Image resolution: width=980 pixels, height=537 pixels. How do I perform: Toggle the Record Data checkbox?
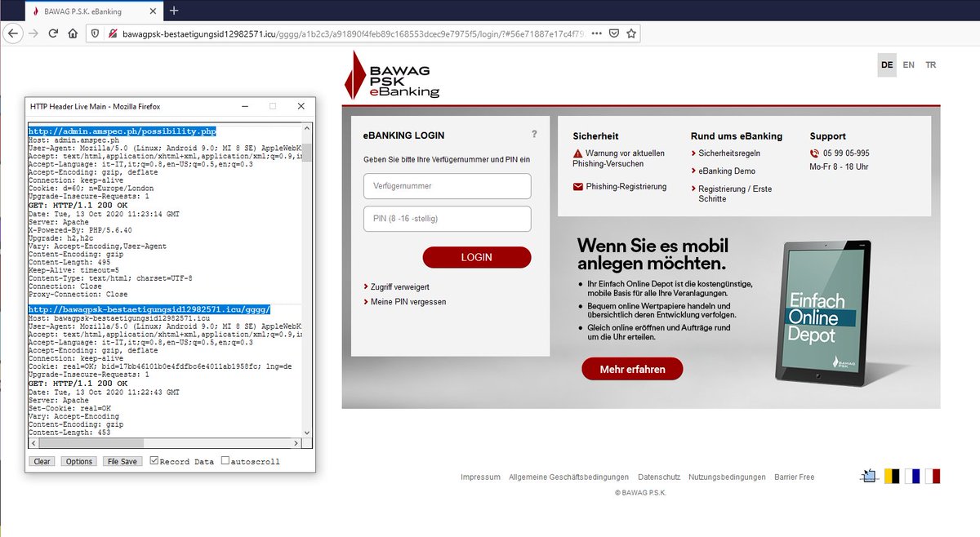154,461
